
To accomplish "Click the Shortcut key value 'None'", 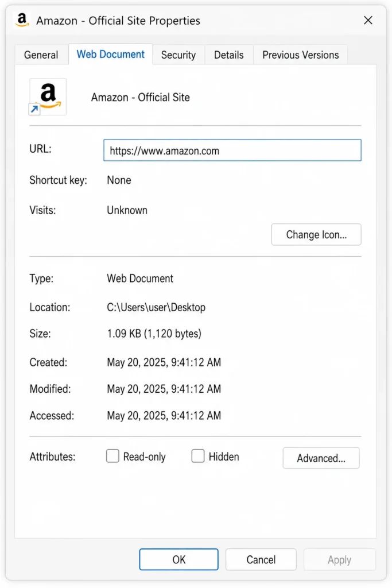I will tap(119, 180).
